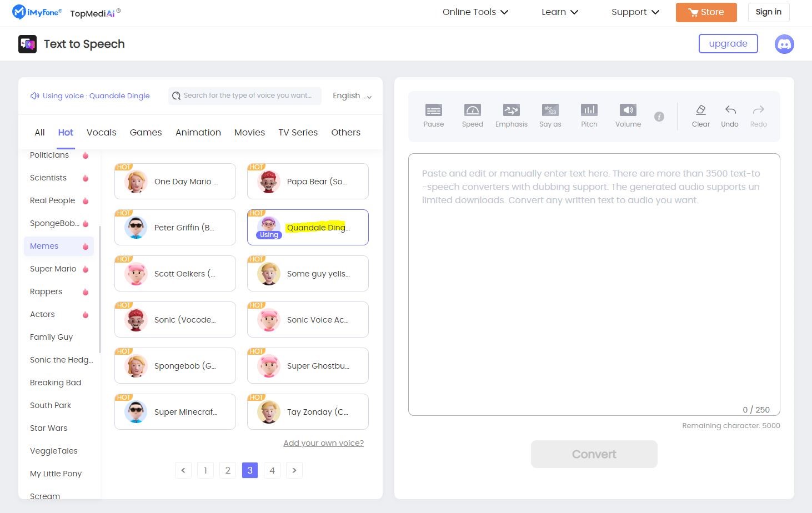
Task: Click the Papa Bear avatar
Action: (268, 182)
